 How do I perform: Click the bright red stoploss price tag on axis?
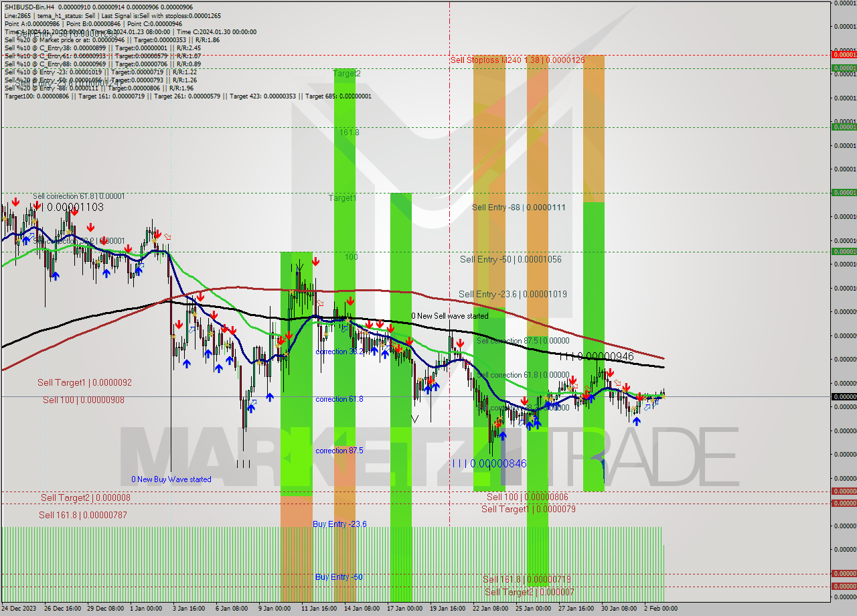click(x=844, y=54)
